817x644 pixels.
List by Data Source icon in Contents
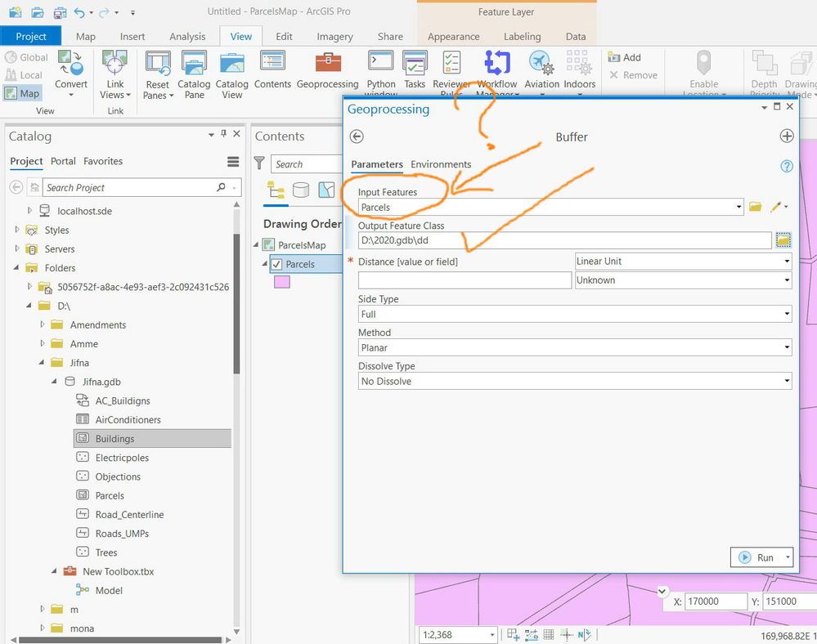(x=301, y=190)
